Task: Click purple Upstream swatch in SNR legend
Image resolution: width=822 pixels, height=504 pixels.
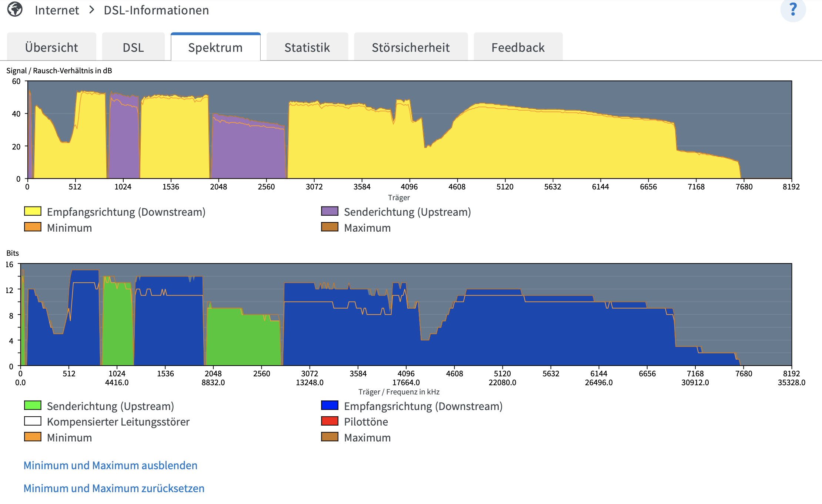Action: pyautogui.click(x=330, y=211)
